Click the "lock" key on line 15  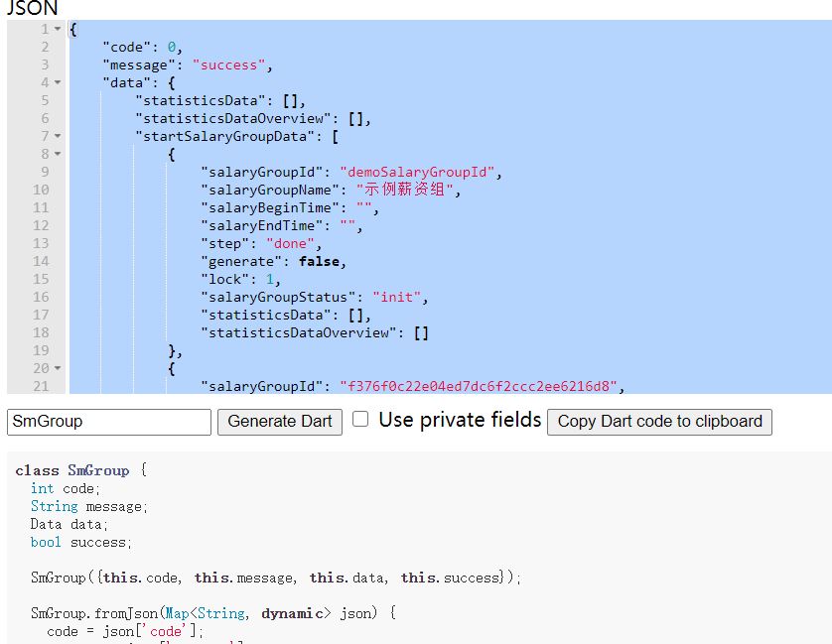click(x=225, y=279)
